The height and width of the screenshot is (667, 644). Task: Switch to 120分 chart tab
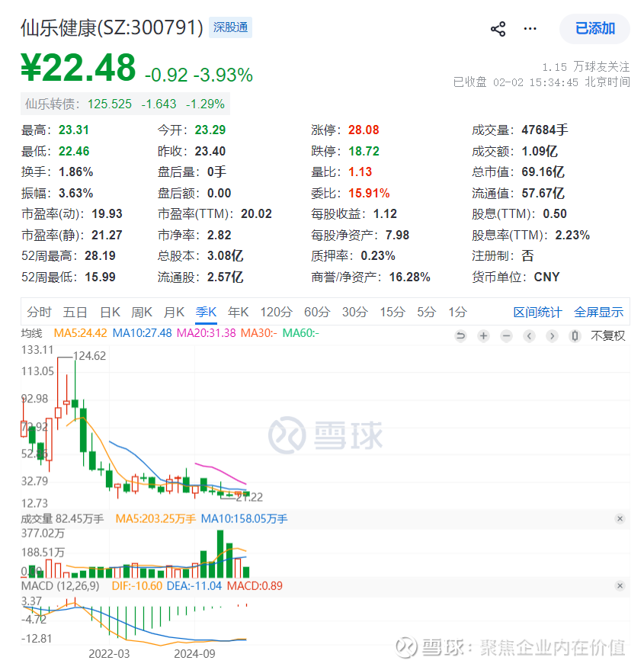click(276, 312)
